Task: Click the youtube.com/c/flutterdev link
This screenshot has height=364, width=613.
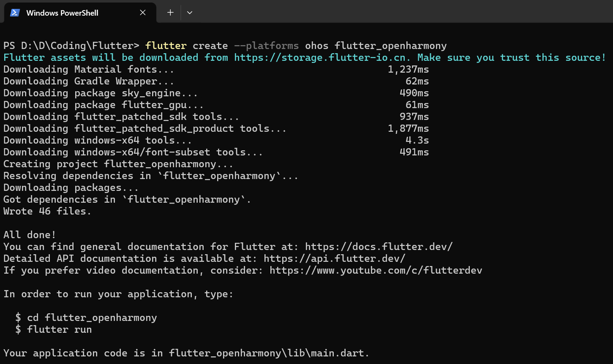Action: tap(376, 270)
